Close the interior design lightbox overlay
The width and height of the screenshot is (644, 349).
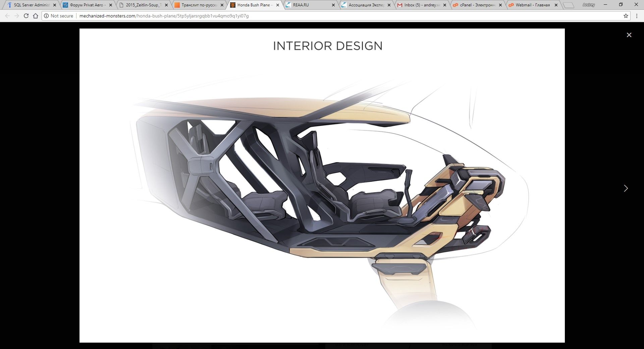(x=629, y=35)
